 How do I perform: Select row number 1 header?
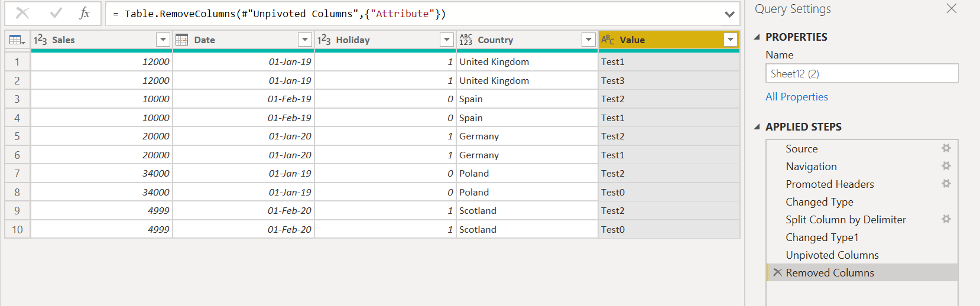17,61
